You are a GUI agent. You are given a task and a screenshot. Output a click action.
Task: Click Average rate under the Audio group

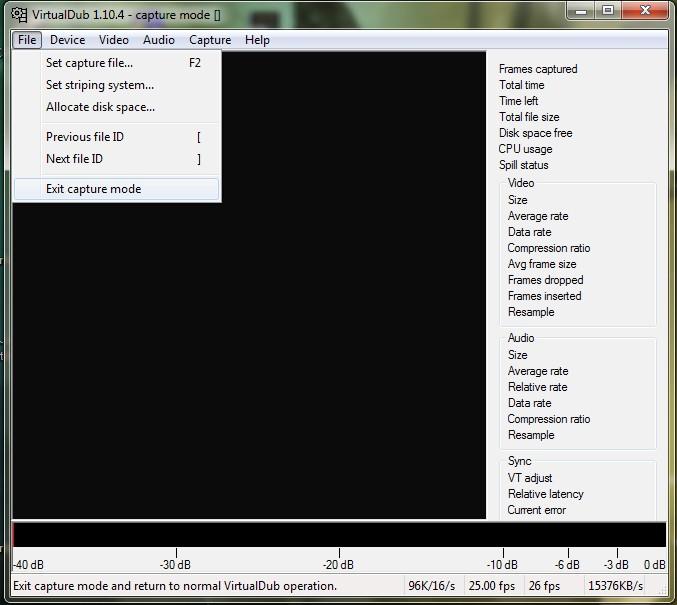pyautogui.click(x=538, y=371)
